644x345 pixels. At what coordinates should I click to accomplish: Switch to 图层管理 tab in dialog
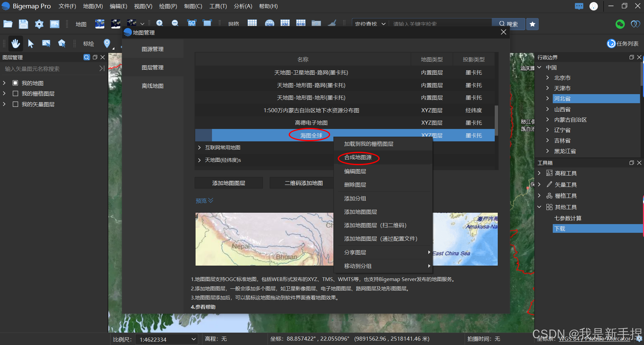tap(153, 67)
